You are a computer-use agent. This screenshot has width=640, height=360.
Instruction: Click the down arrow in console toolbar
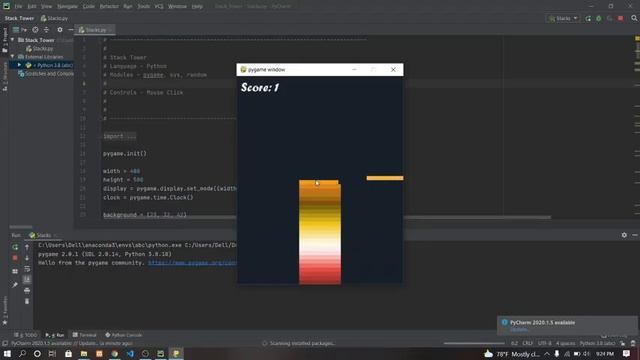coord(27,258)
